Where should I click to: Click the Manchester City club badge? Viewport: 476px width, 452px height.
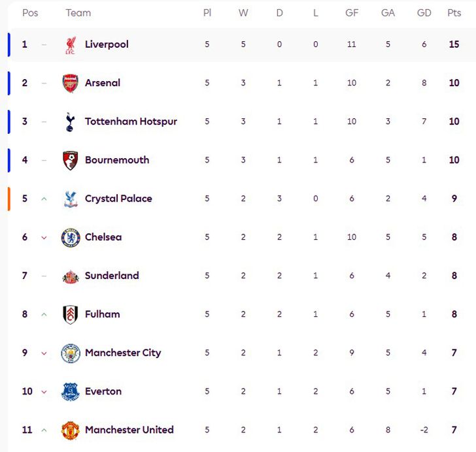pos(70,353)
